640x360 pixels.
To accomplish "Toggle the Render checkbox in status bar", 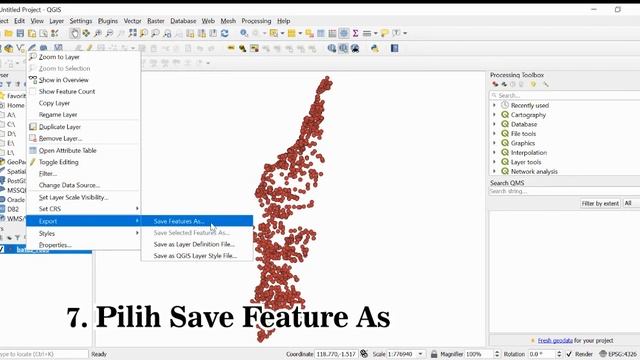I will tap(569, 354).
